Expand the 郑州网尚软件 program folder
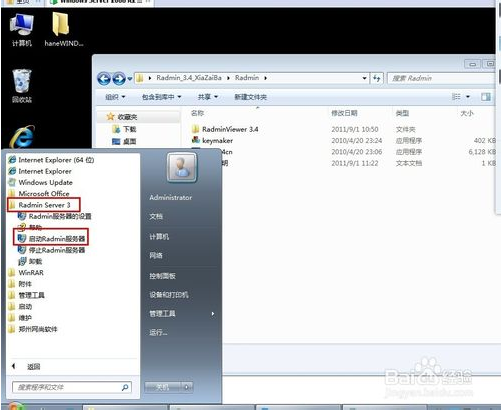 click(x=33, y=329)
